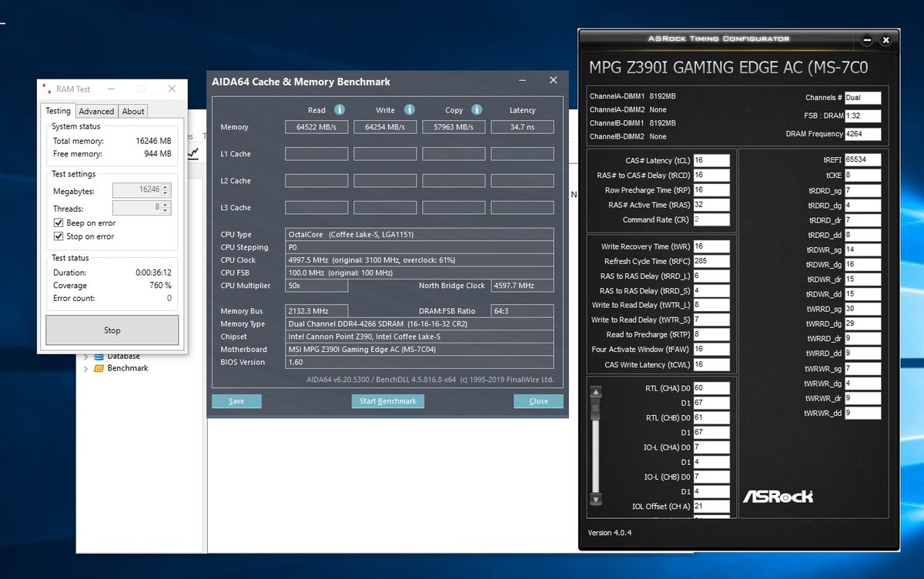Click the tRDWR_sg value field

tap(862, 249)
